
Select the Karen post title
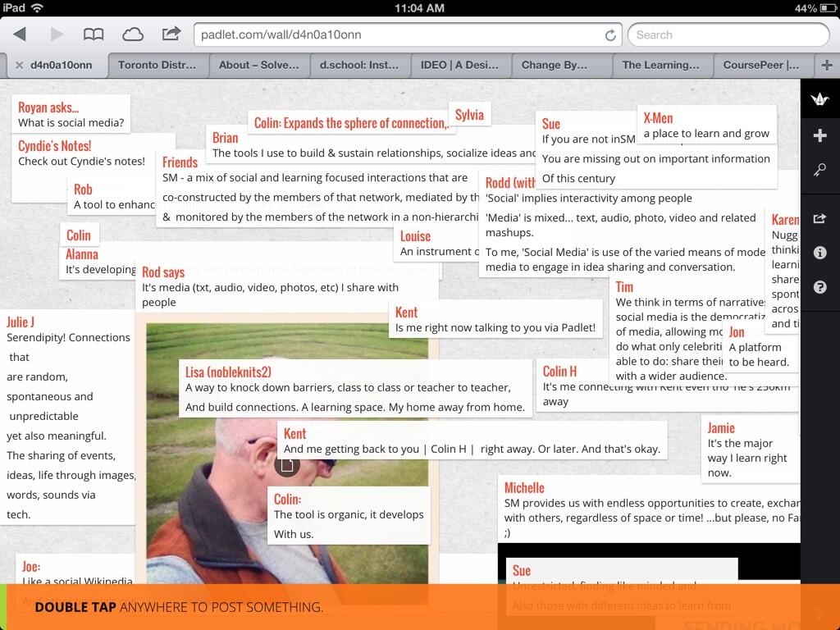tap(785, 220)
